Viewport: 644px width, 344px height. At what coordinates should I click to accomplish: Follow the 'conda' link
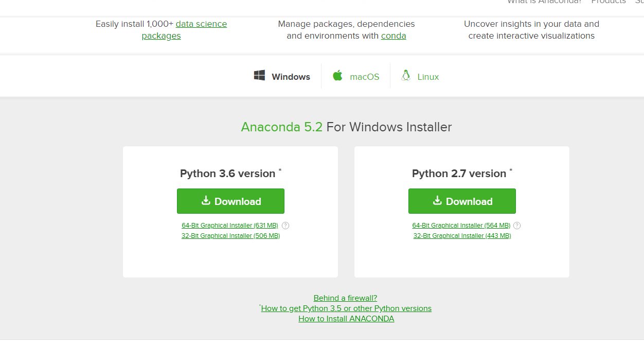pos(393,36)
